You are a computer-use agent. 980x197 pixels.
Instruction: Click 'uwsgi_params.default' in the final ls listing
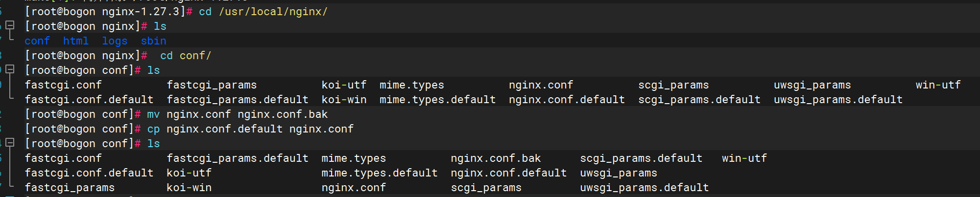tap(645, 188)
